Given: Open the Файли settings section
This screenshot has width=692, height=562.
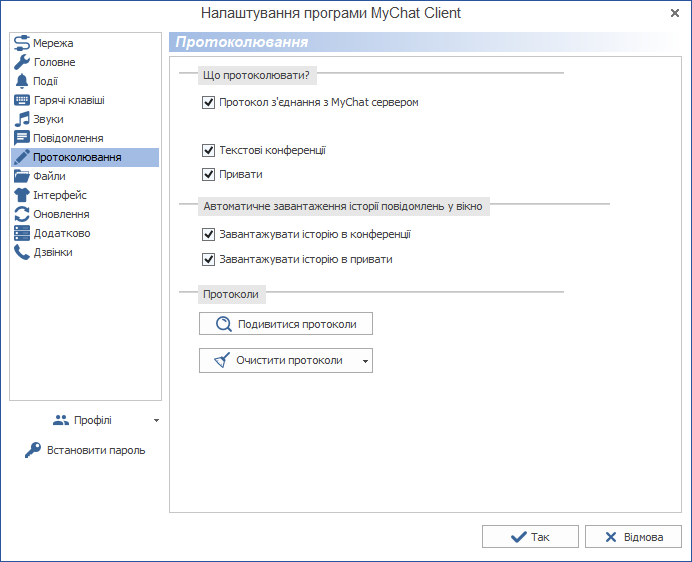Looking at the screenshot, I should (x=85, y=176).
